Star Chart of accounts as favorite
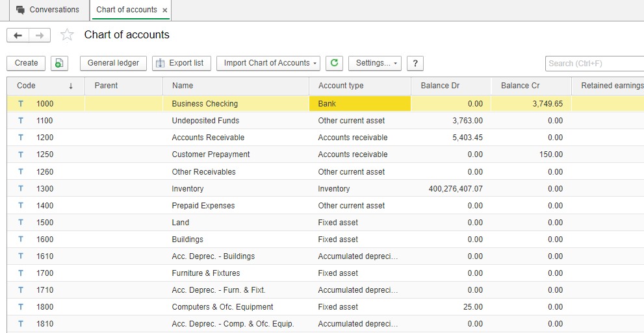 pyautogui.click(x=66, y=36)
